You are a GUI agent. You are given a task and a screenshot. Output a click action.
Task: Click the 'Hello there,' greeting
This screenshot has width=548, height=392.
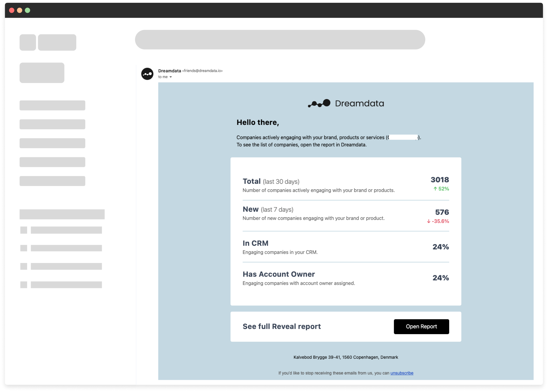coord(258,122)
